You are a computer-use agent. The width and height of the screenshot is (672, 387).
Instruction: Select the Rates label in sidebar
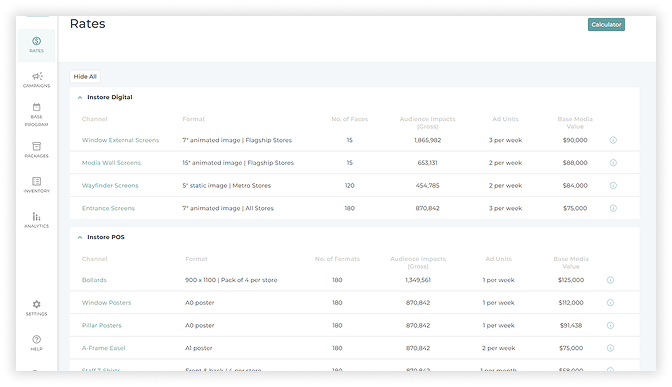[36, 51]
